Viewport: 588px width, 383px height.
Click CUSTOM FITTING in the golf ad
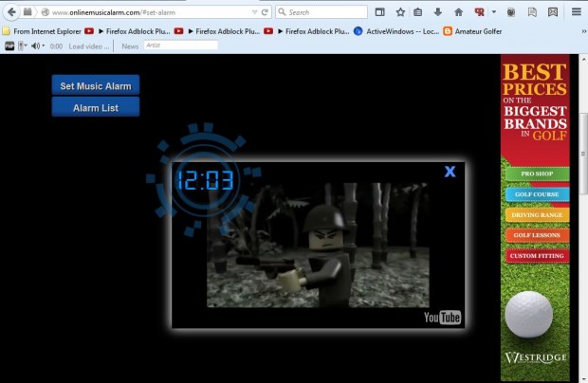[537, 256]
